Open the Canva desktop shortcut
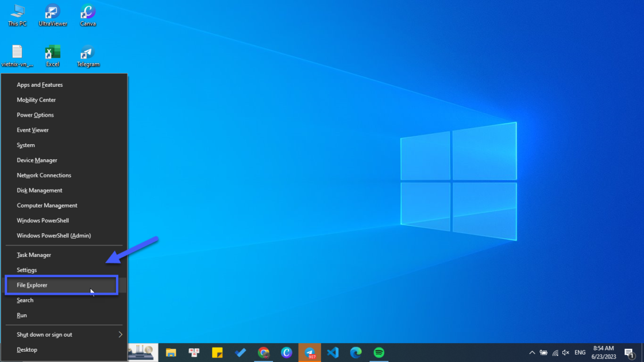This screenshot has height=362, width=644. tap(87, 14)
